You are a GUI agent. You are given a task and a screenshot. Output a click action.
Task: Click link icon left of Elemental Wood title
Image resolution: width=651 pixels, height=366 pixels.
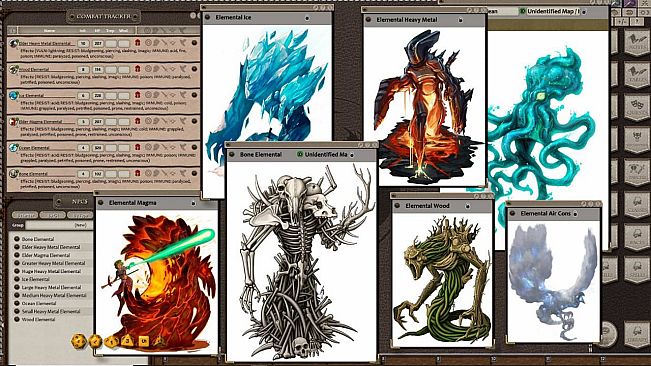tap(397, 205)
